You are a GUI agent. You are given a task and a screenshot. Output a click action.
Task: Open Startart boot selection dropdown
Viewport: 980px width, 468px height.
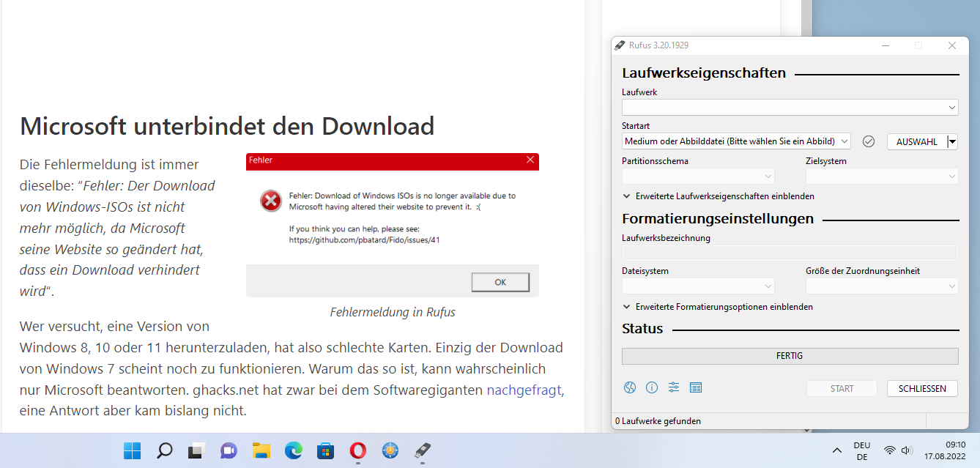(x=736, y=141)
